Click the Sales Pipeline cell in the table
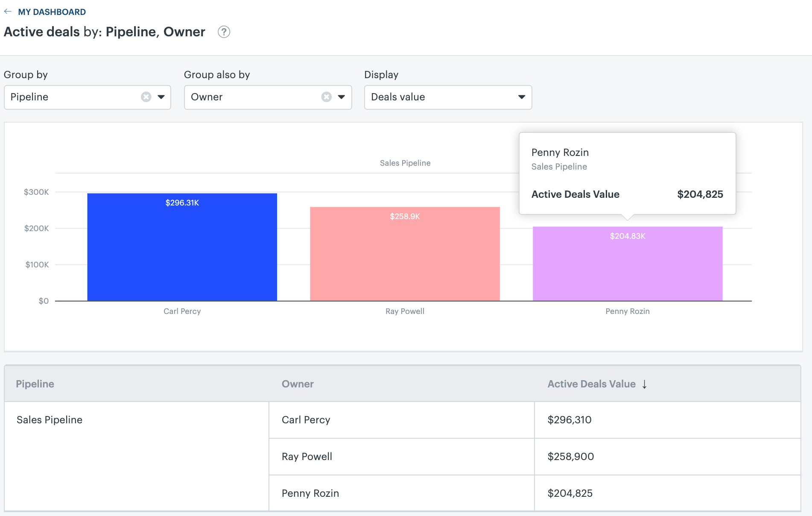Viewport: 812px width, 516px height. (49, 420)
